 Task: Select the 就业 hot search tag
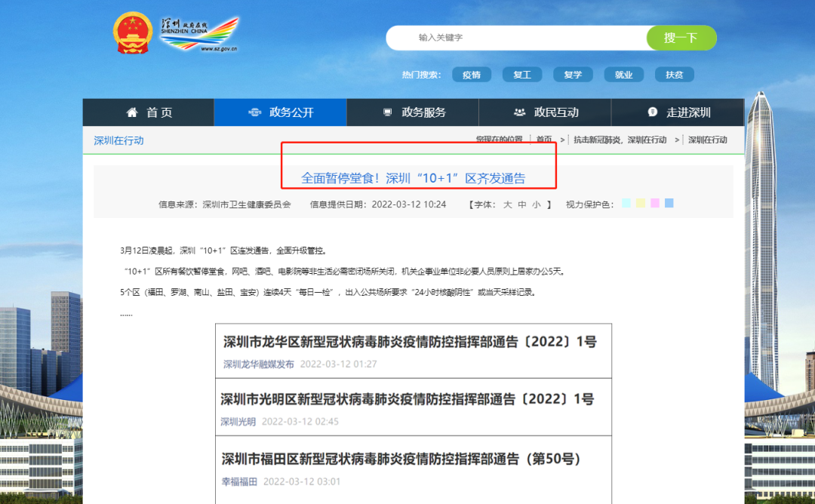[623, 75]
